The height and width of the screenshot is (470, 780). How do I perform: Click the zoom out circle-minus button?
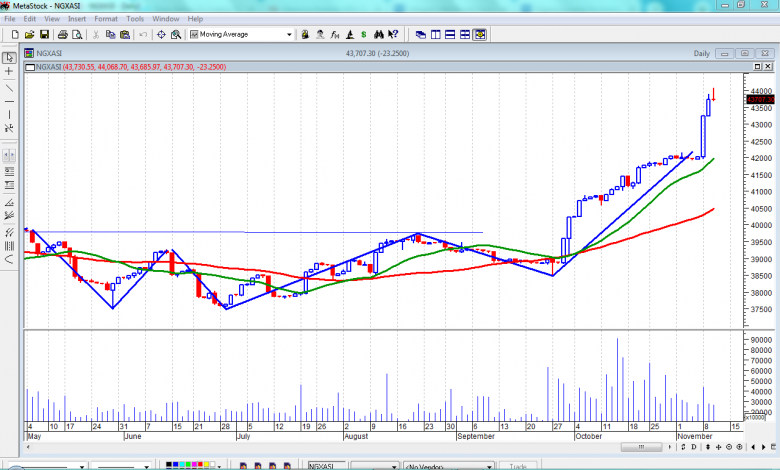[x=729, y=447]
